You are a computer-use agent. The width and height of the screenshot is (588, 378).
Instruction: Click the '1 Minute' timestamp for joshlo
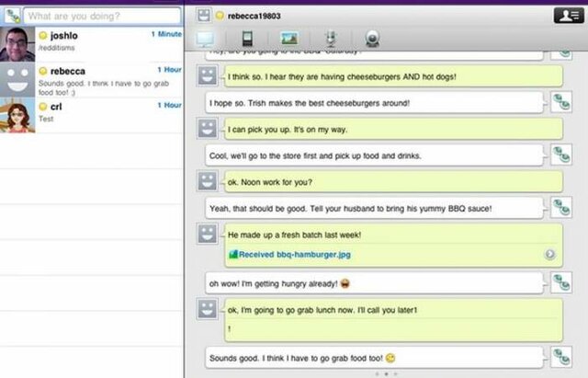coord(166,34)
